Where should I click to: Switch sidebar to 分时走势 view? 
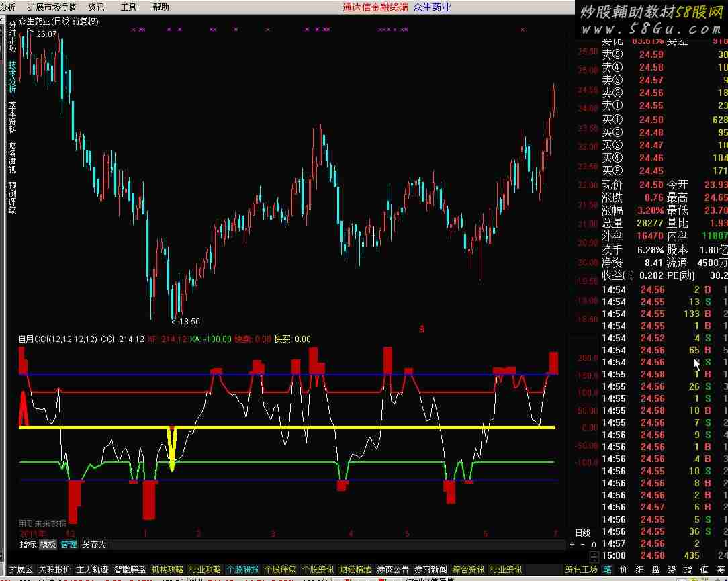(x=12, y=37)
